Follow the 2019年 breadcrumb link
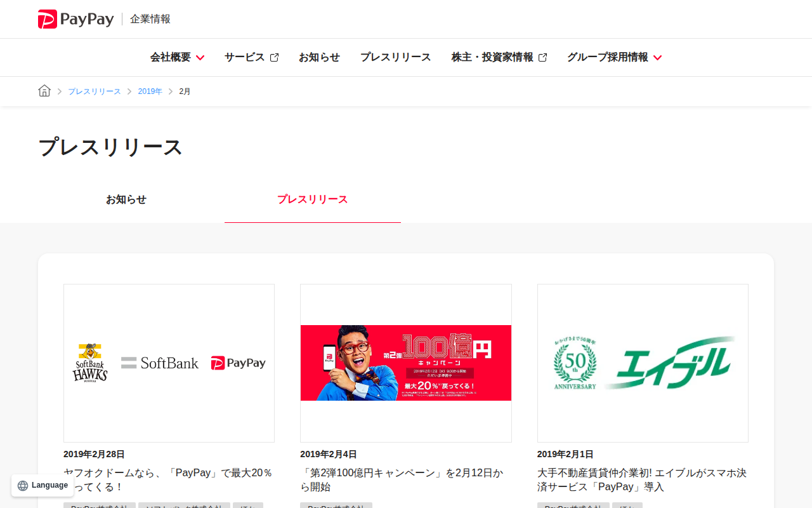This screenshot has width=812, height=508. [x=150, y=91]
